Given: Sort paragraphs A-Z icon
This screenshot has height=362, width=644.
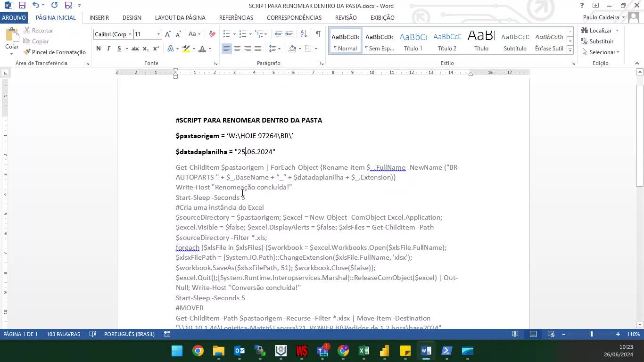Looking at the screenshot, I should pos(304,34).
